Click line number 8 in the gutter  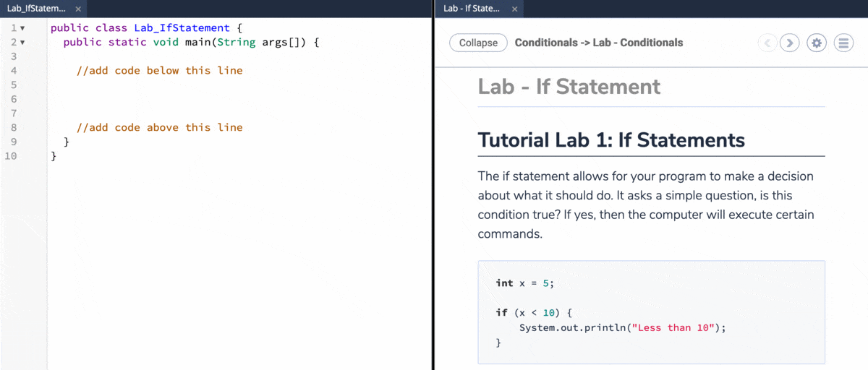click(13, 127)
